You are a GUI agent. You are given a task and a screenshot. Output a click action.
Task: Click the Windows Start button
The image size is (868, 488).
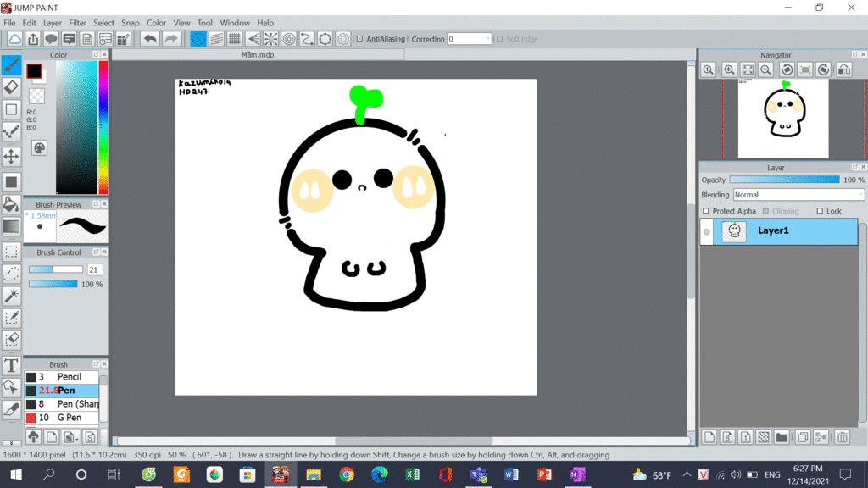pos(16,474)
